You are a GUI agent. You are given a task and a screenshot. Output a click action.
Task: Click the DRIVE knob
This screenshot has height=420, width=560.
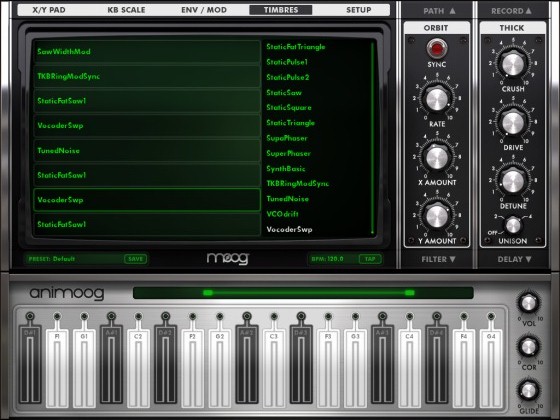[x=513, y=123]
